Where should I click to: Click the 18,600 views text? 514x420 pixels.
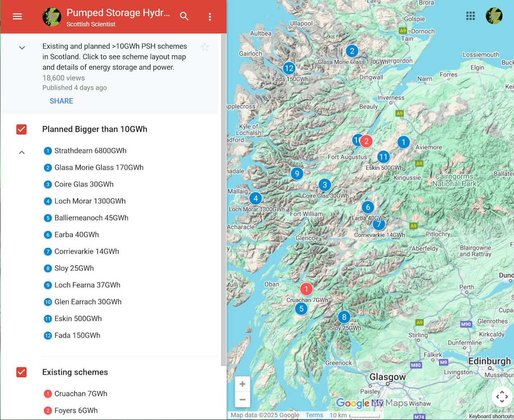tap(63, 78)
